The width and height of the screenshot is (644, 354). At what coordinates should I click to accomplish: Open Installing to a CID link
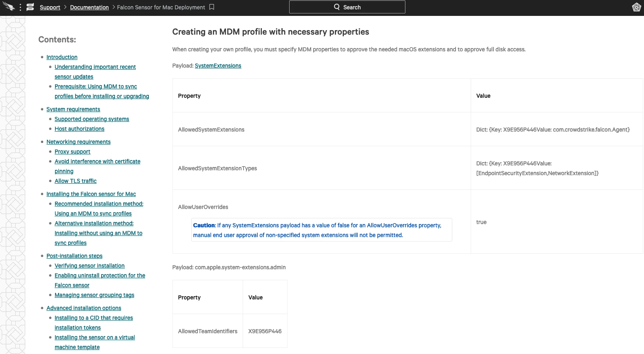pyautogui.click(x=94, y=323)
